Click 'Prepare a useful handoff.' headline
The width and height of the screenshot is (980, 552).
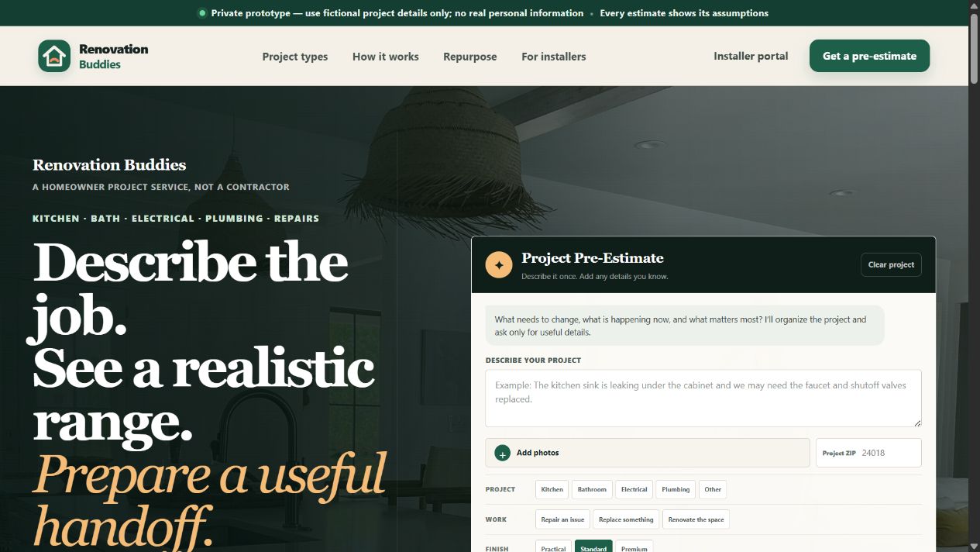[209, 500]
